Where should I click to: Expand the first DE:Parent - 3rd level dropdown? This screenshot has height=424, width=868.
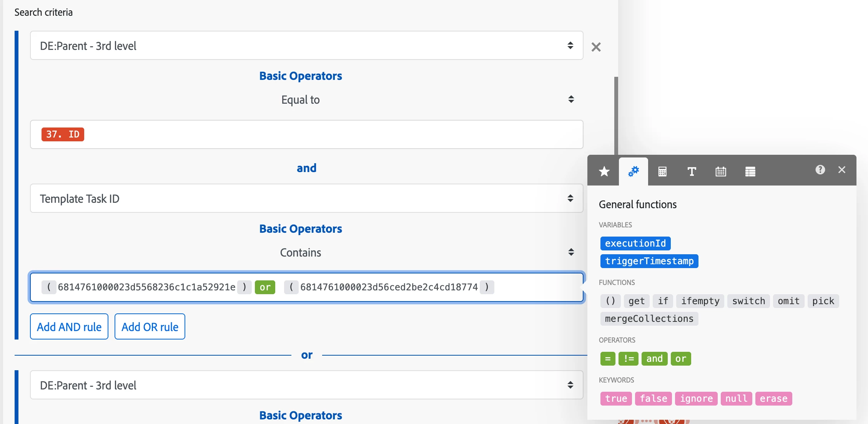306,46
